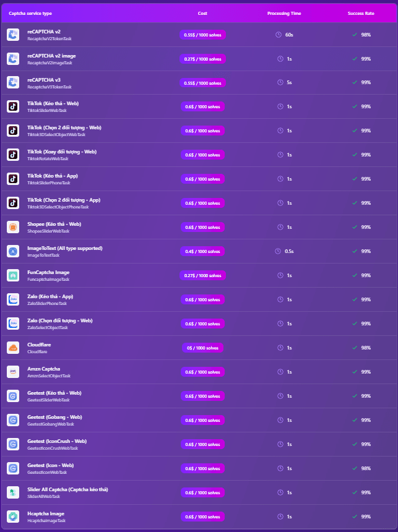The width and height of the screenshot is (398, 532).
Task: Click the Cloudflare 0$ / 1000 solves badge
Action: tap(202, 348)
